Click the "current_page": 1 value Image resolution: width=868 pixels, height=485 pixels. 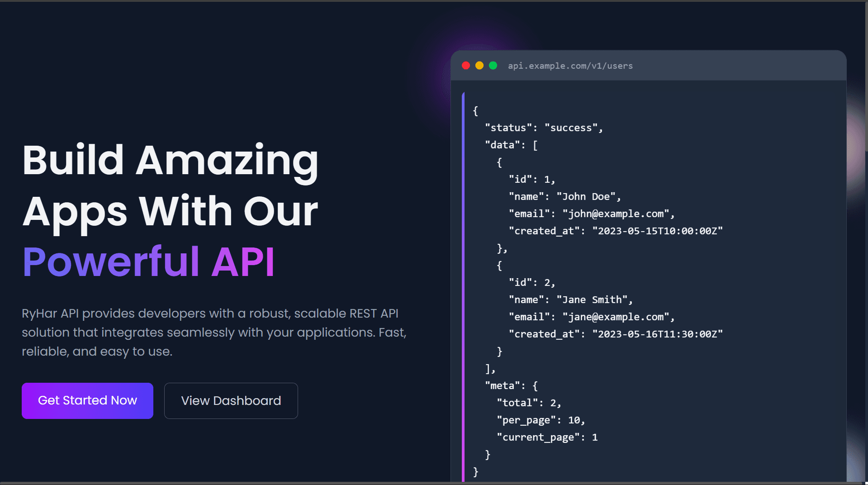click(548, 437)
